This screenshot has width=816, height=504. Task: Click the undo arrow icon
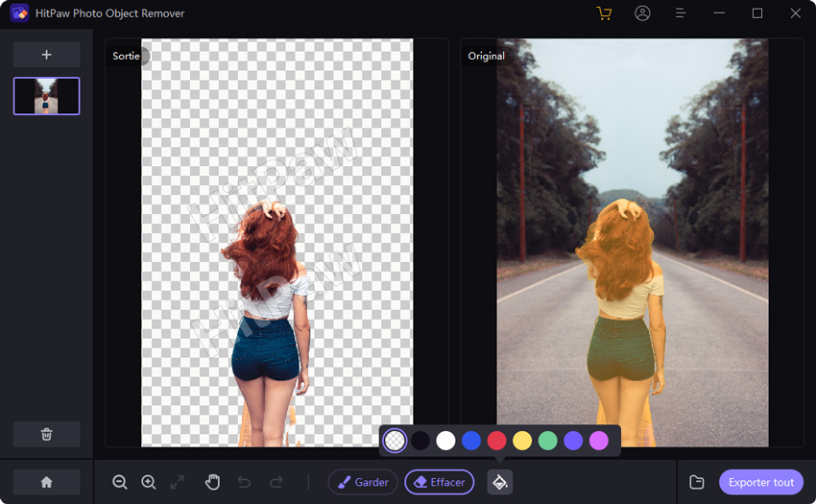(244, 482)
